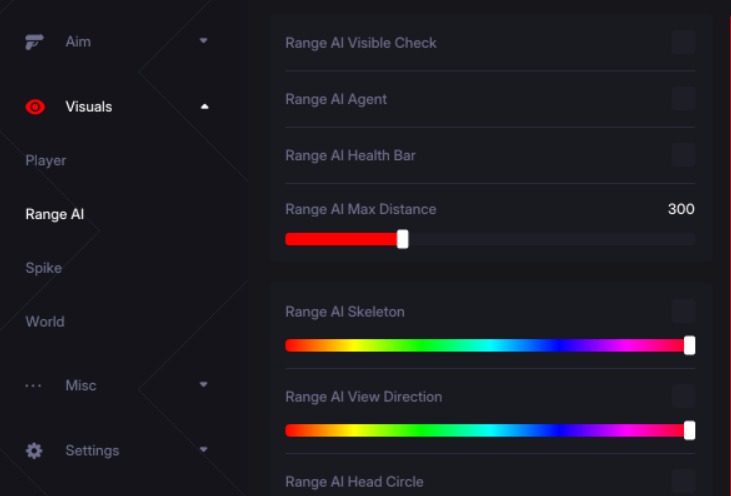Open the Player submenu item
This screenshot has height=496, width=731.
click(x=46, y=160)
